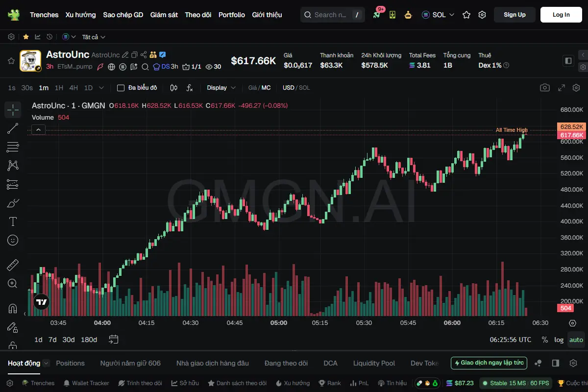Viewport: 588px width, 392px height.
Task: Open the go-to-date calendar icon
Action: click(114, 339)
